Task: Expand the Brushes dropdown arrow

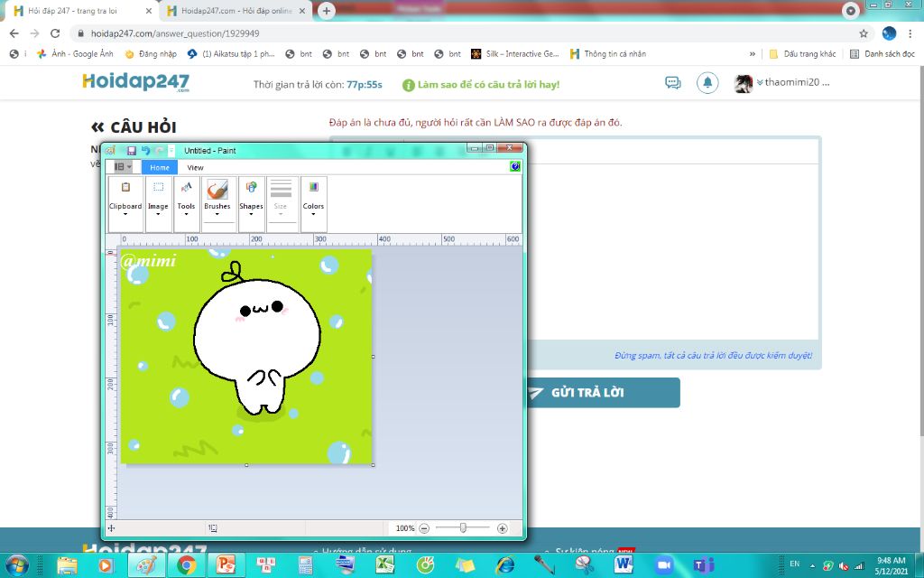Action: pyautogui.click(x=217, y=213)
